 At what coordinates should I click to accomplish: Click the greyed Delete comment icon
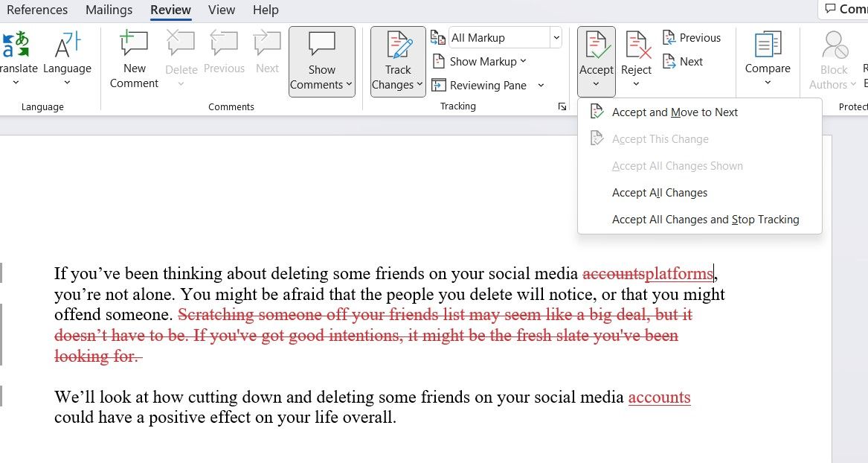181,45
